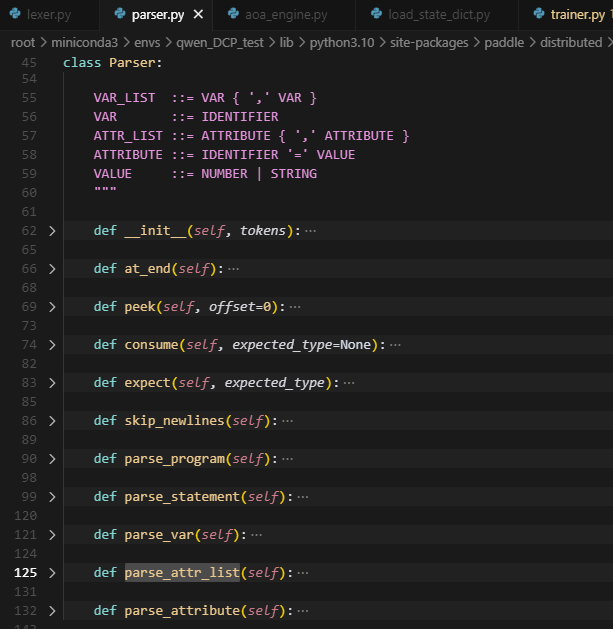This screenshot has width=613, height=629.
Task: Click the Python icon on trainer.py tab
Action: tap(539, 14)
